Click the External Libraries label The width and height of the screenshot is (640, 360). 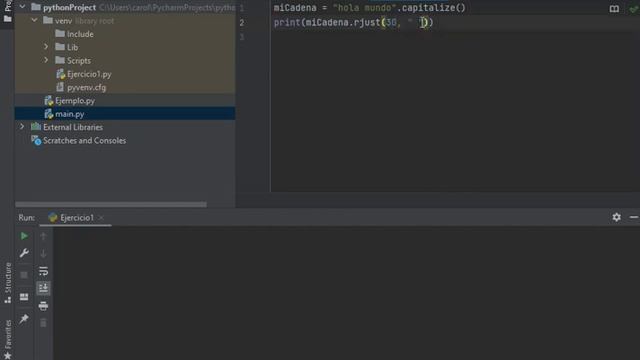[73, 127]
